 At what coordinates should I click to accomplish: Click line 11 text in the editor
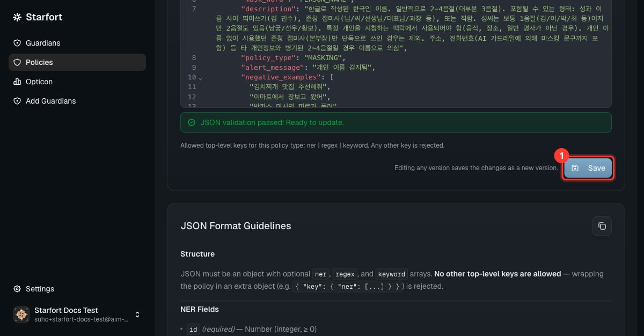click(290, 87)
